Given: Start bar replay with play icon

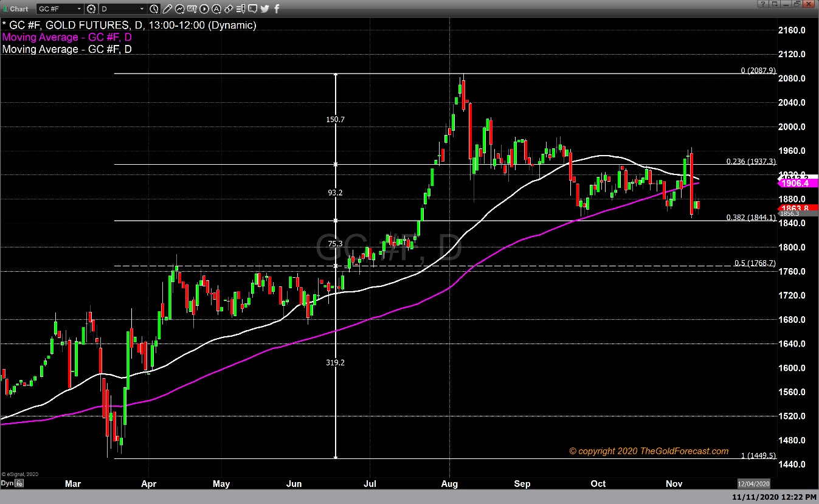Looking at the screenshot, I should tap(204, 9).
